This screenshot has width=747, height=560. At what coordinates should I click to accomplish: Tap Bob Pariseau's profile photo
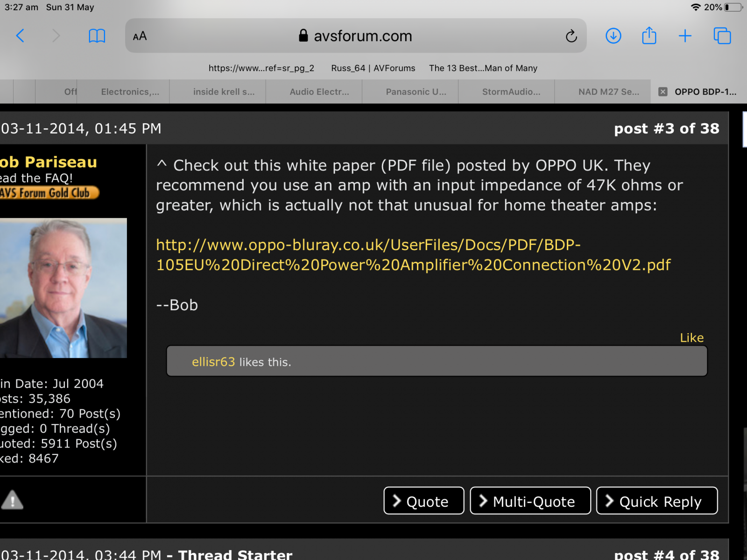coord(63,288)
